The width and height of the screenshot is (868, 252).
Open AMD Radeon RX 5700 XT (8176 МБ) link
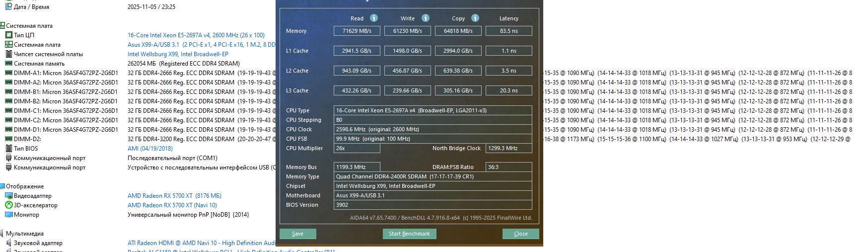174,195
